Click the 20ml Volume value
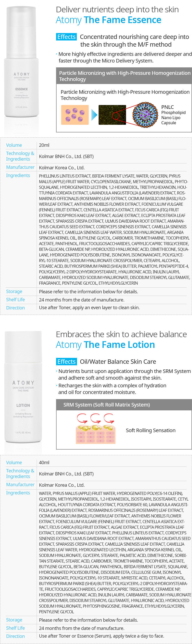Screen dimensions: 192x644 click(44, 145)
